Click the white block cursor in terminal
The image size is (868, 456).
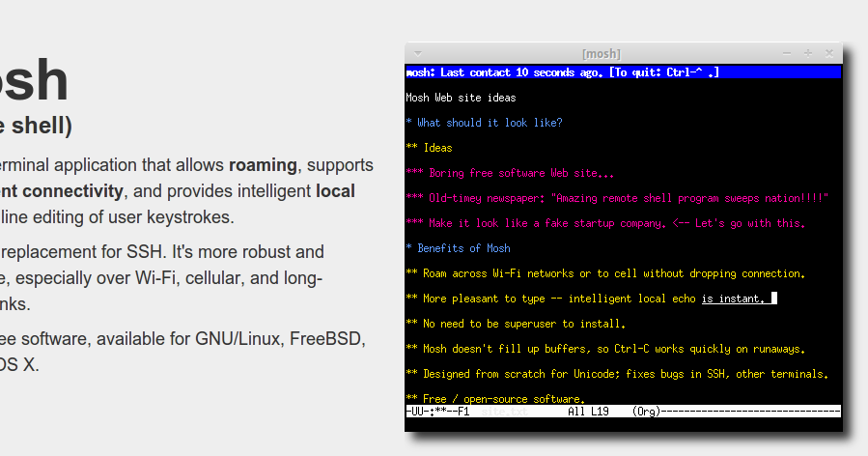[x=774, y=299]
